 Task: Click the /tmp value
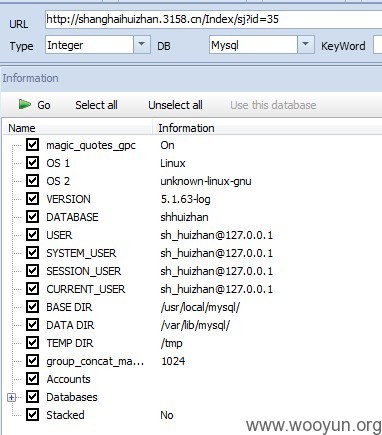tap(171, 343)
